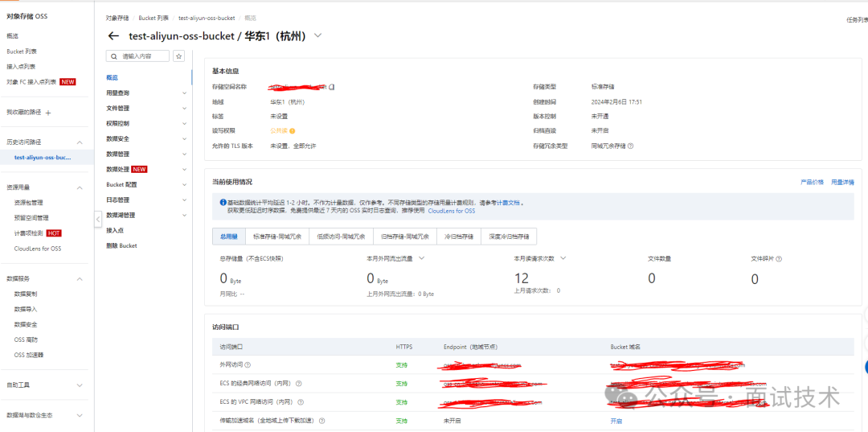Image resolution: width=868 pixels, height=432 pixels.
Task: Open 用量详情 link
Action: click(x=842, y=183)
